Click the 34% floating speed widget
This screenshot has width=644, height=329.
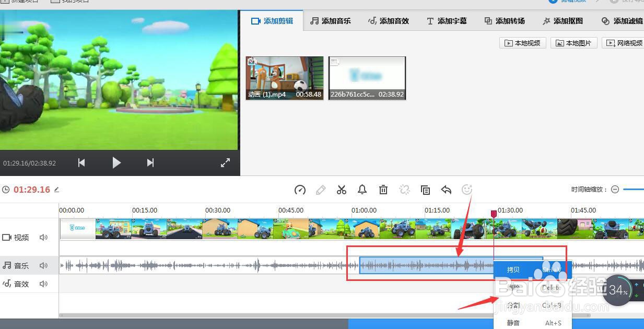coord(618,290)
